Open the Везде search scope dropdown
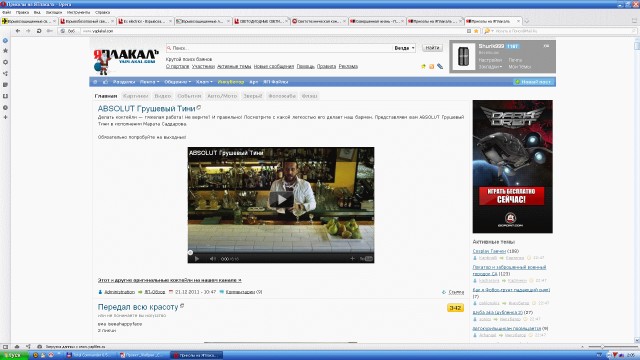Viewport: 640px width, 360px height. [x=404, y=48]
